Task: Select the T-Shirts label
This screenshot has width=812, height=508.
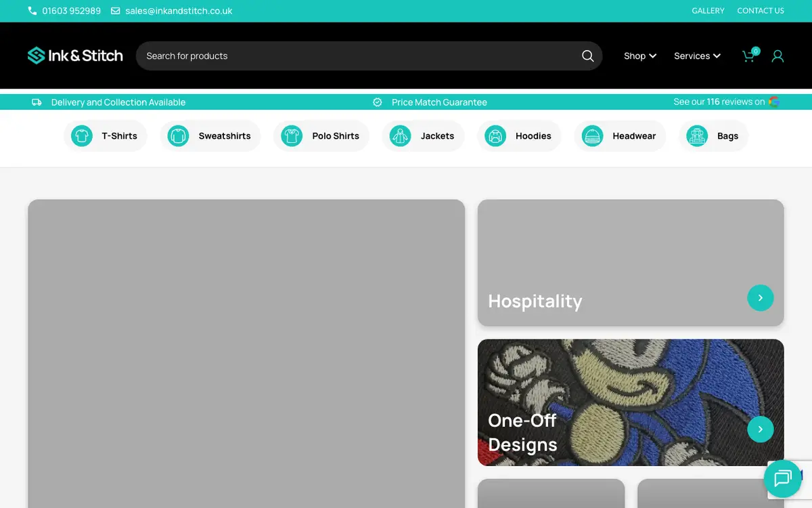Action: coord(120,136)
